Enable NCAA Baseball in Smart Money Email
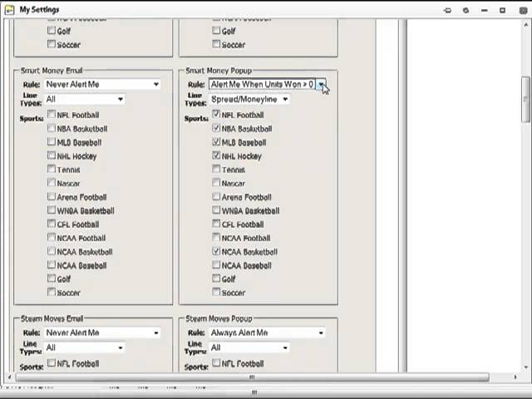 pos(52,264)
